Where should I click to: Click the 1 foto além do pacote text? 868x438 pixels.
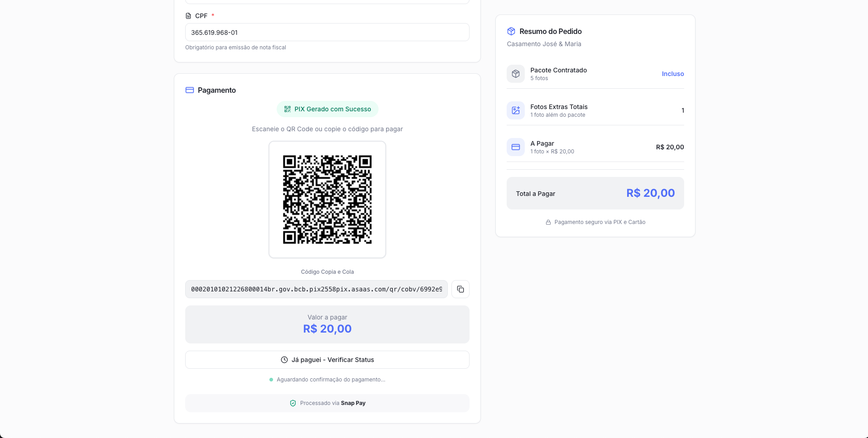click(558, 115)
